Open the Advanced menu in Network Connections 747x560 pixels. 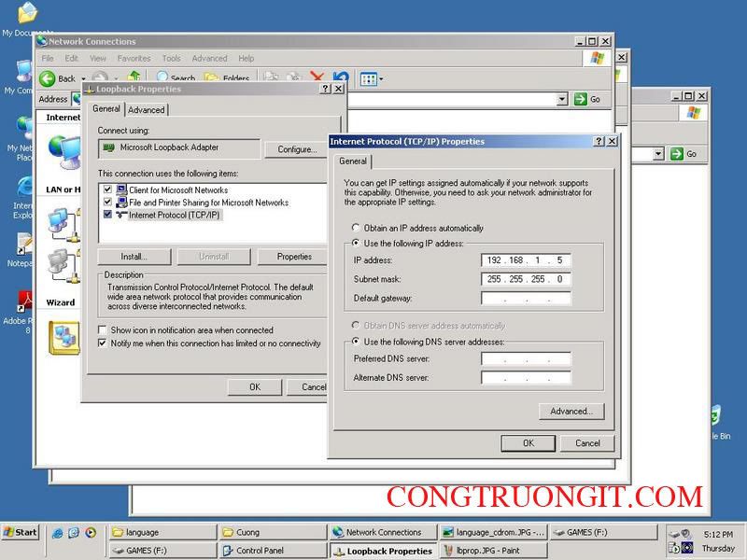coord(209,58)
